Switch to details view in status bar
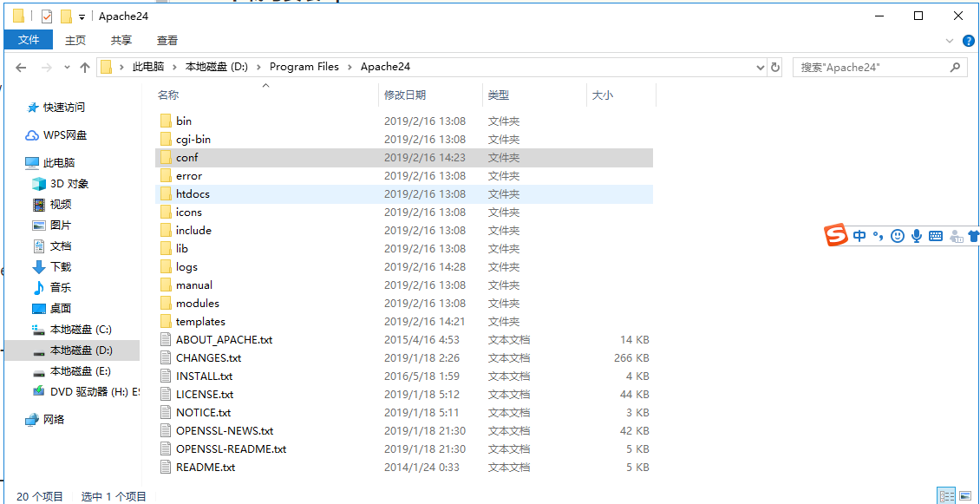The height and width of the screenshot is (504, 980). pos(946,496)
